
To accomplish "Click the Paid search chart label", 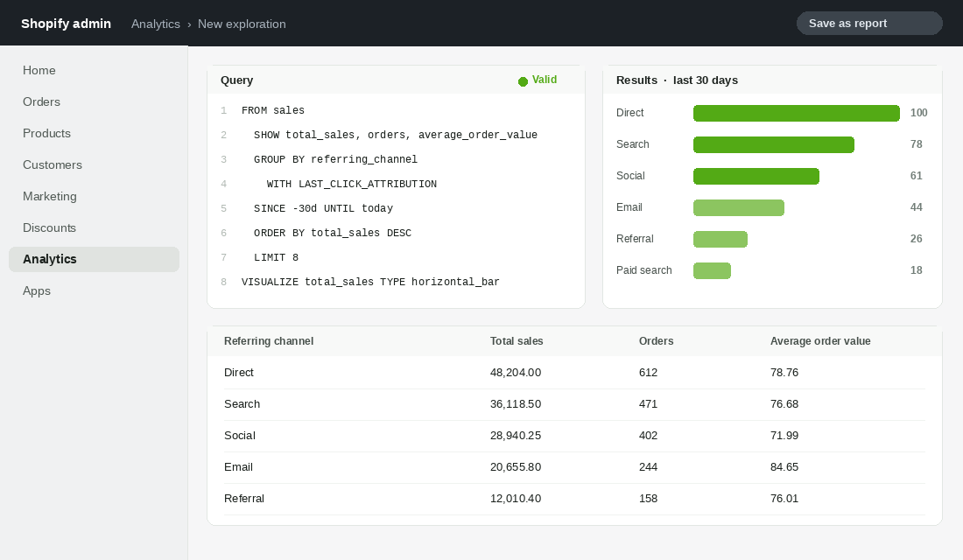I will [643, 270].
